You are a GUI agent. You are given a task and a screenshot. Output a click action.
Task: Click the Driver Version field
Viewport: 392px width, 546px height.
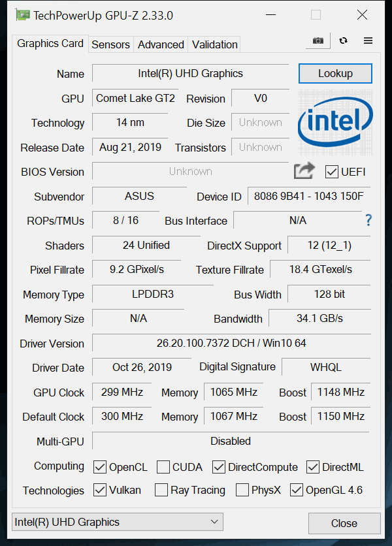231,343
